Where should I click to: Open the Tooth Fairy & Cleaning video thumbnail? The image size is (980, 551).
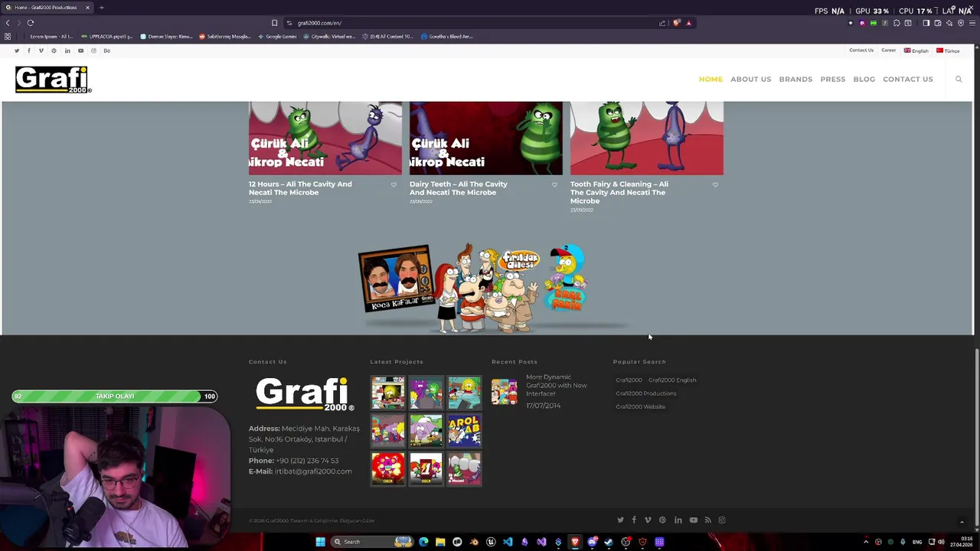(x=646, y=138)
